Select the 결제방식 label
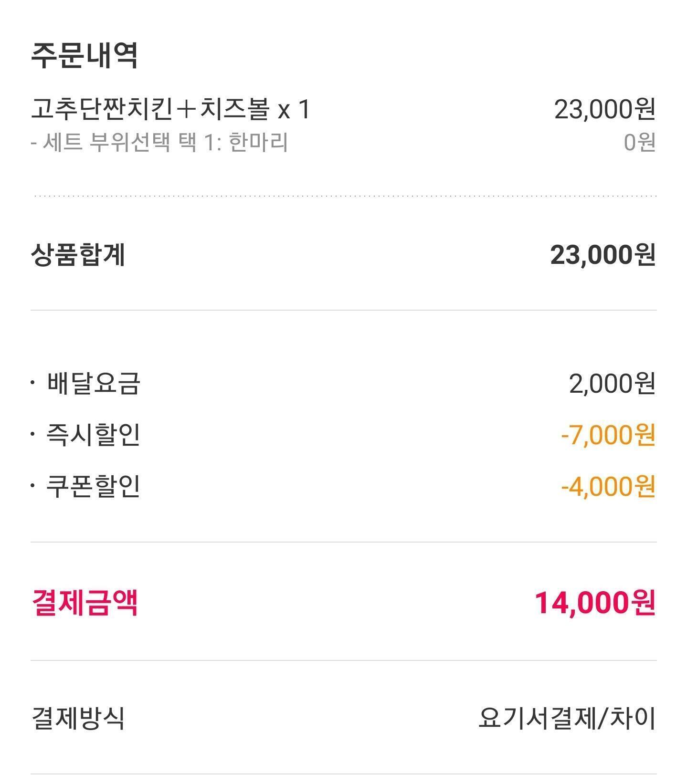The width and height of the screenshot is (687, 784). click(78, 718)
